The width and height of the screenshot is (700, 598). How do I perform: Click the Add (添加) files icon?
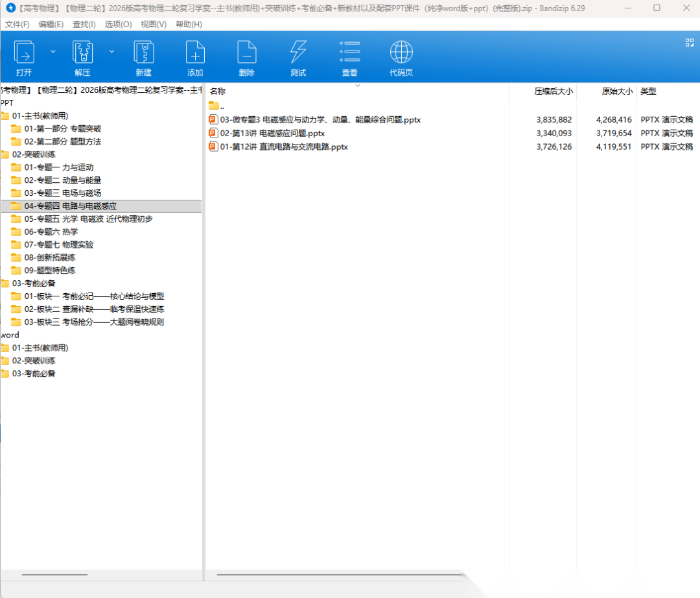point(195,52)
